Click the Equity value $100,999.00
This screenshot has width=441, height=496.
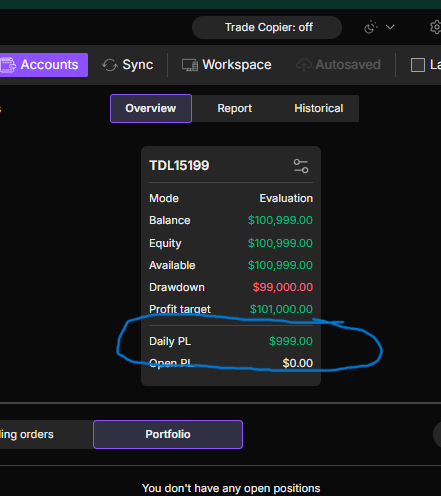(x=280, y=243)
